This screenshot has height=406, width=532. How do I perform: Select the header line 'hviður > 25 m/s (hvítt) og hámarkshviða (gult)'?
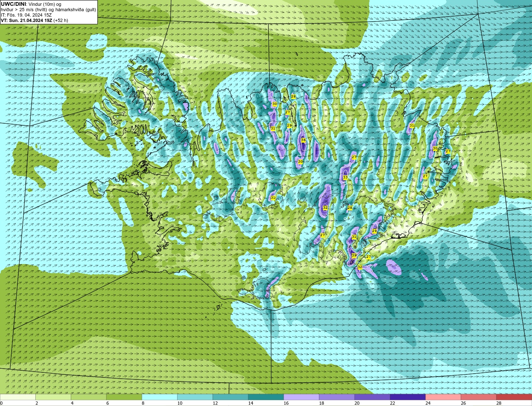pos(48,10)
